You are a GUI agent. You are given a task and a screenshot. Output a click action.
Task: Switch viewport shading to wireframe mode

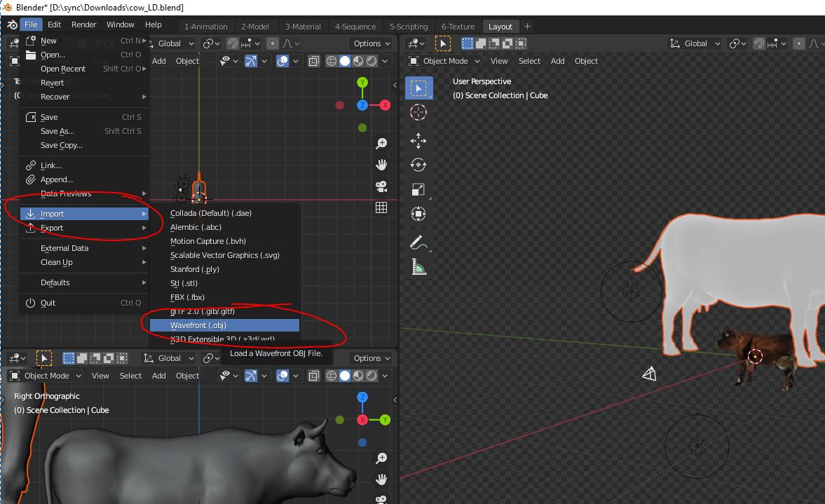pos(330,61)
